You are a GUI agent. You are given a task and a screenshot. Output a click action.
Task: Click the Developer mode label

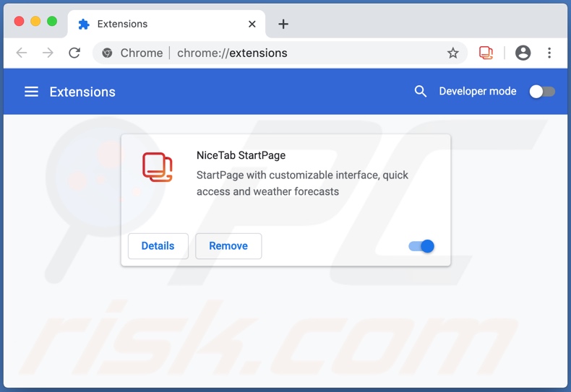[478, 91]
